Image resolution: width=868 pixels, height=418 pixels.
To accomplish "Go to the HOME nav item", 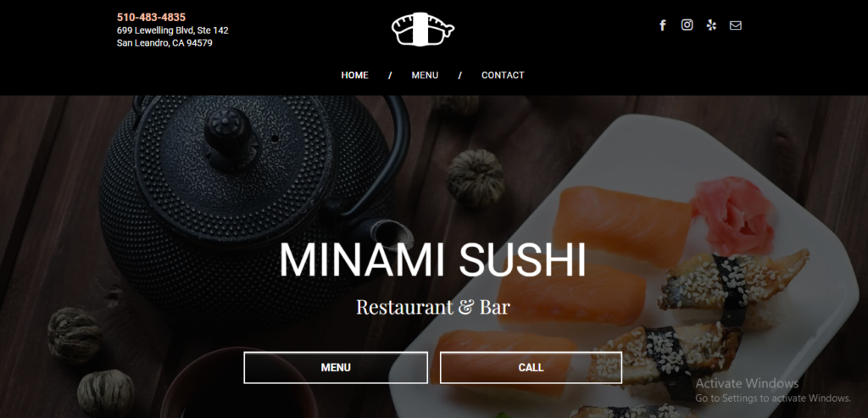I will 355,75.
